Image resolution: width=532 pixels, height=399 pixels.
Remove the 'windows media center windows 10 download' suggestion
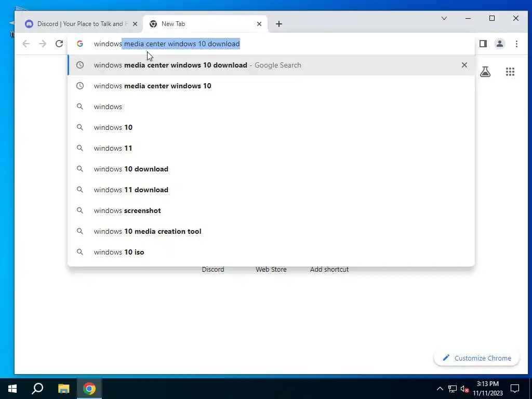464,65
